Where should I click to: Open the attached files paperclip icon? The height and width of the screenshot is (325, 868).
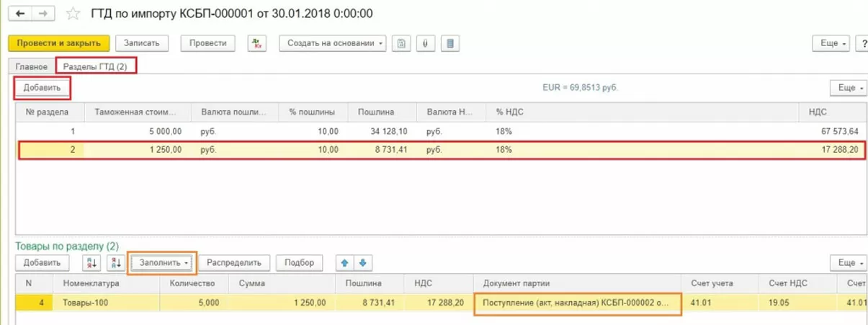(x=426, y=43)
